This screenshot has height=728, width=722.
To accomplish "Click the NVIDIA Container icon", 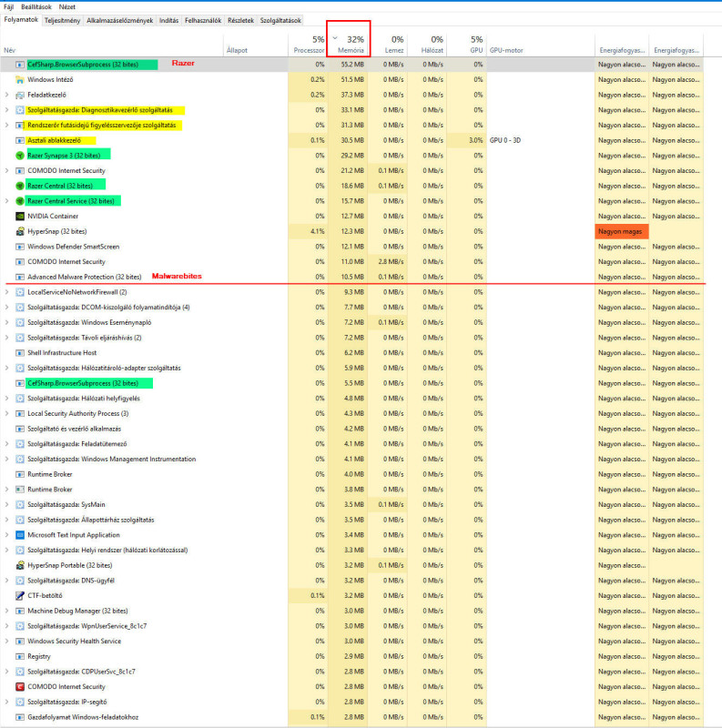I will [19, 217].
